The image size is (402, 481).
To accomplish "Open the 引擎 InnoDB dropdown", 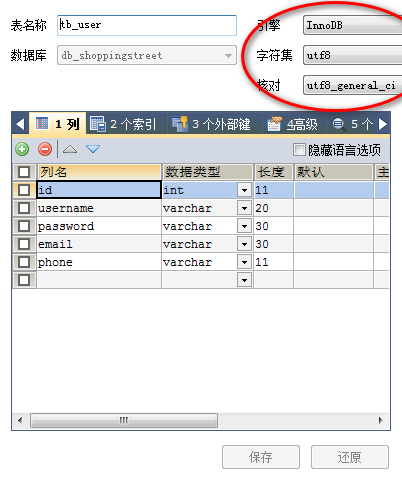I will click(x=353, y=25).
